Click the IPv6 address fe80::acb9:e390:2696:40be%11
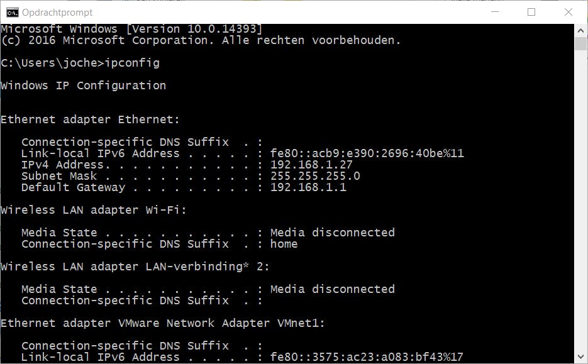 pos(367,153)
